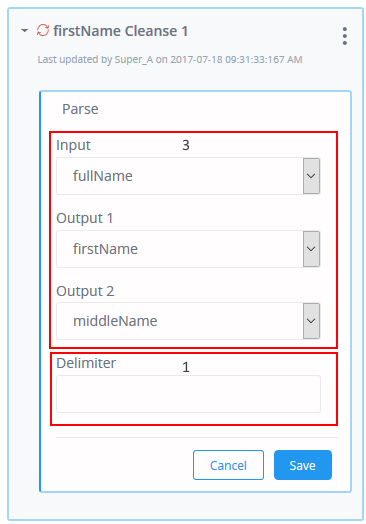The width and height of the screenshot is (366, 524).
Task: Select the firstName Output 1 combo box
Action: point(188,249)
